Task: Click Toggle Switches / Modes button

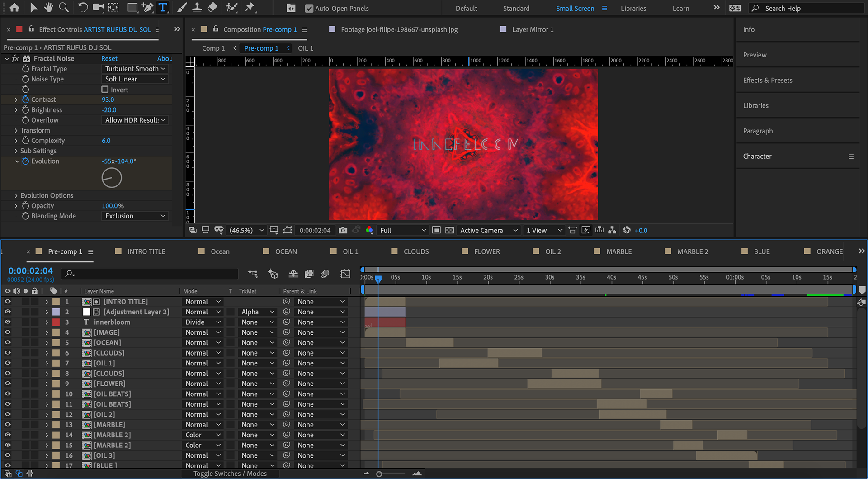Action: click(230, 474)
